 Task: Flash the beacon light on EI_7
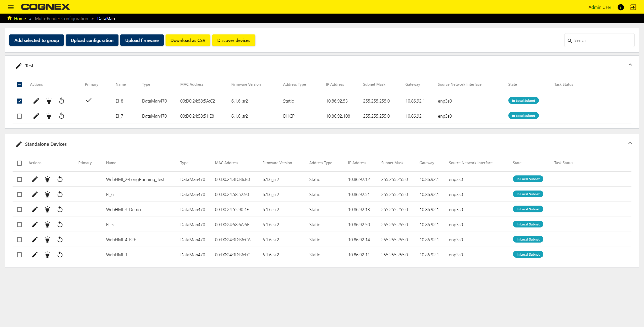[x=49, y=116]
